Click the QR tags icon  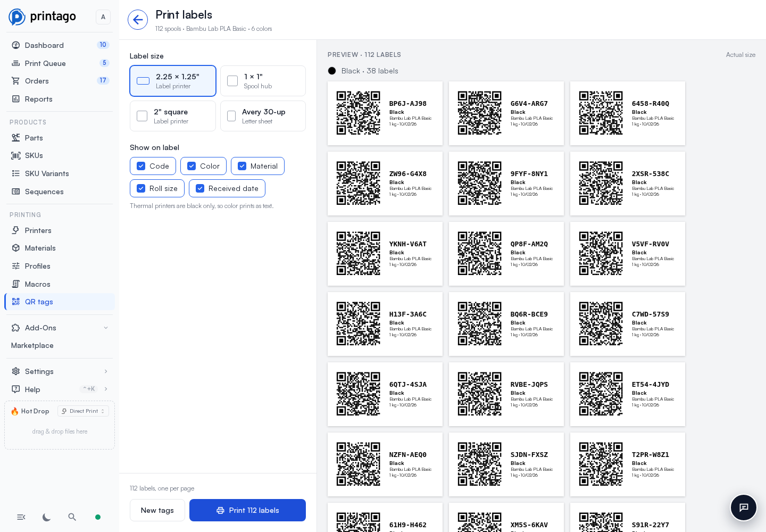click(16, 302)
